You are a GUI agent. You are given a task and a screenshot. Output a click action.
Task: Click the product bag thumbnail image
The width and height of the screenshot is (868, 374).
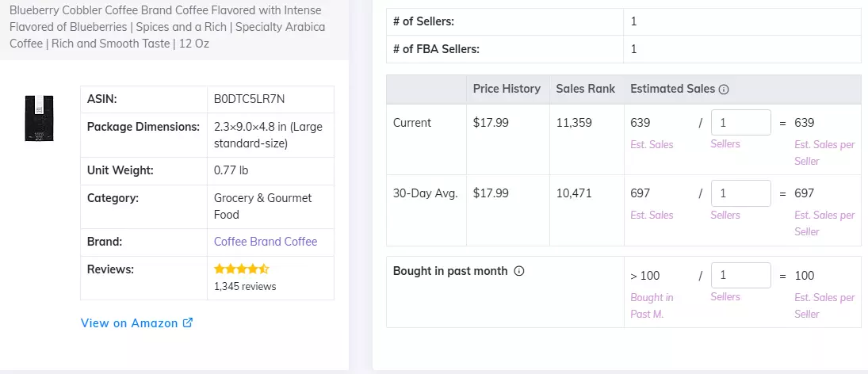[40, 118]
